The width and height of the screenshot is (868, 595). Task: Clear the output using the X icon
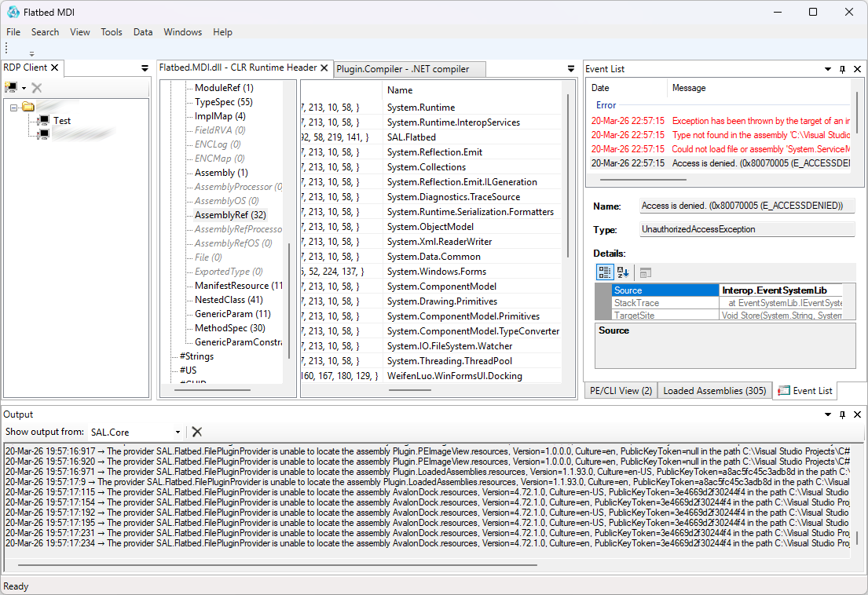(197, 432)
